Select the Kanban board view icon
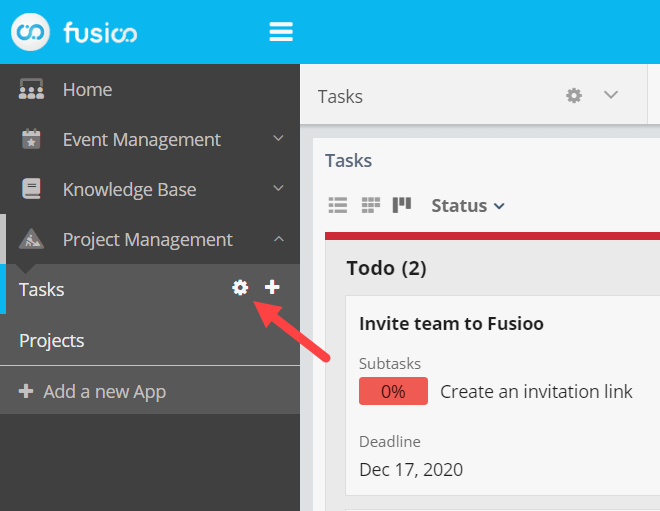 pos(402,206)
